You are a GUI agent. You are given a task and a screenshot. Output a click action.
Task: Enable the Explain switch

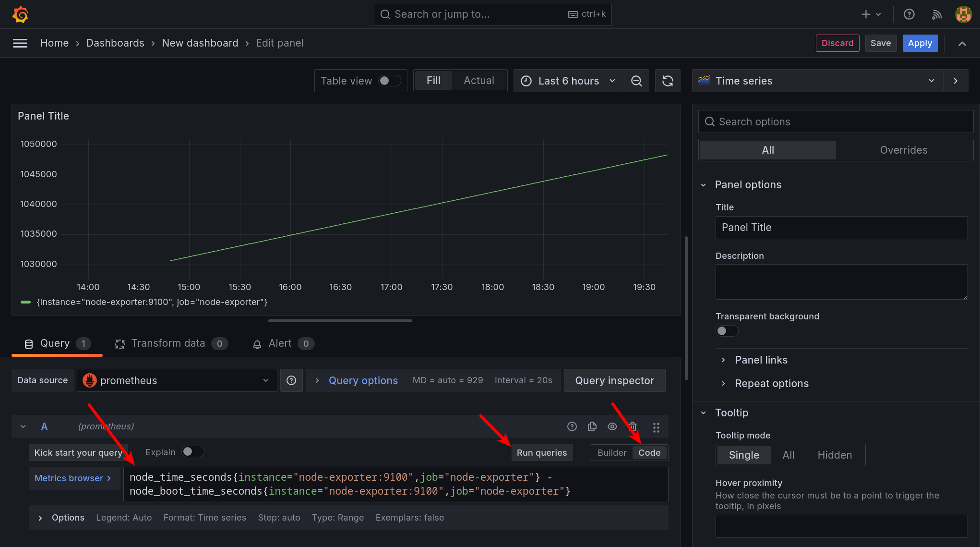[x=192, y=452]
